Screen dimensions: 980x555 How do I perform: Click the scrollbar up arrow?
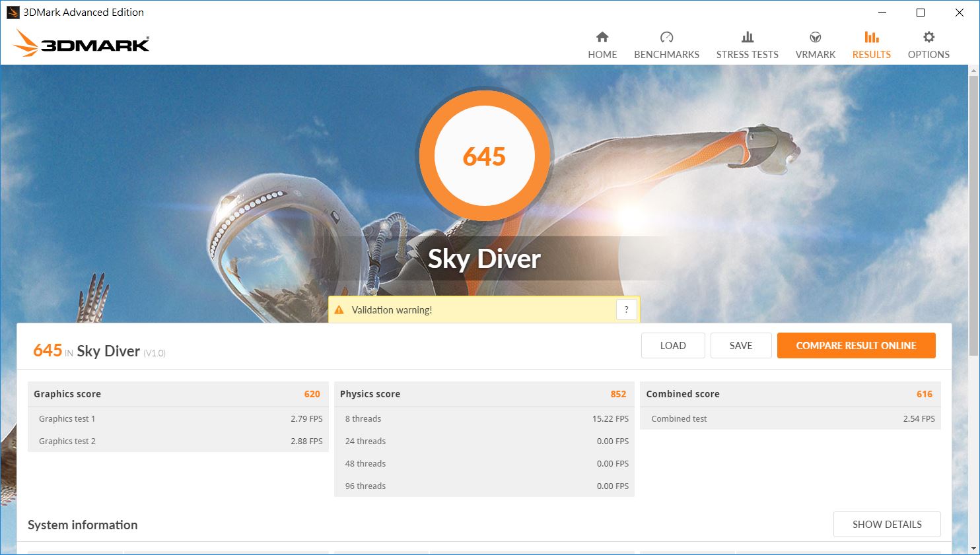coord(973,70)
